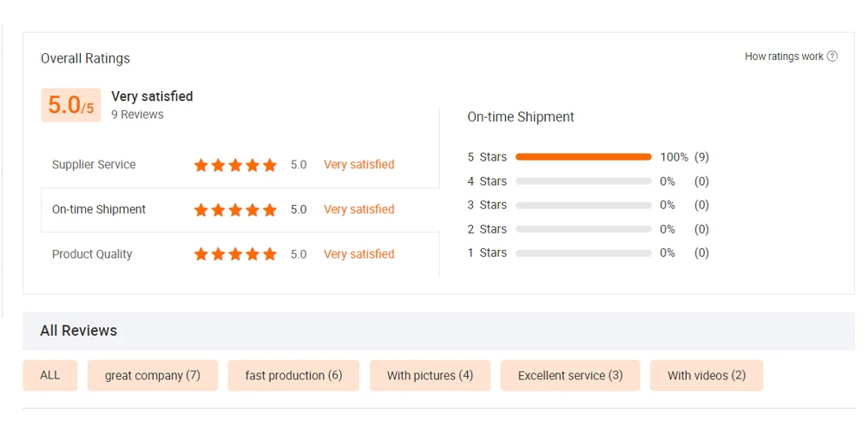The height and width of the screenshot is (434, 868).
Task: Filter reviews by great company tag
Action: (153, 376)
